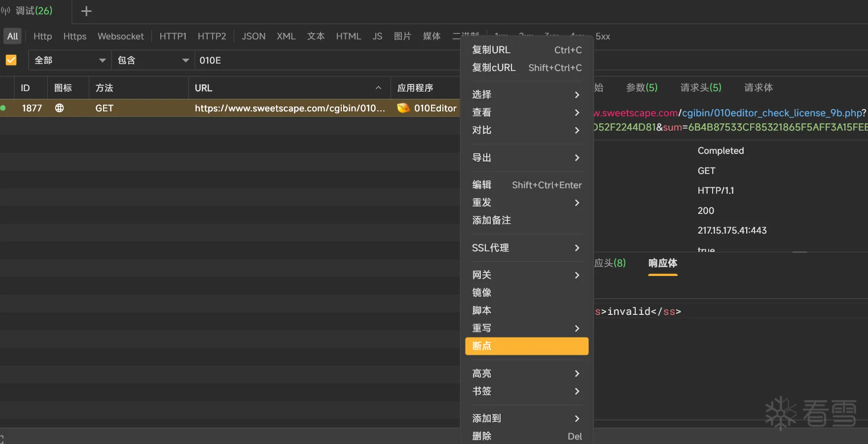This screenshot has width=868, height=444.
Task: Click the plus icon to add new tab
Action: (x=86, y=11)
